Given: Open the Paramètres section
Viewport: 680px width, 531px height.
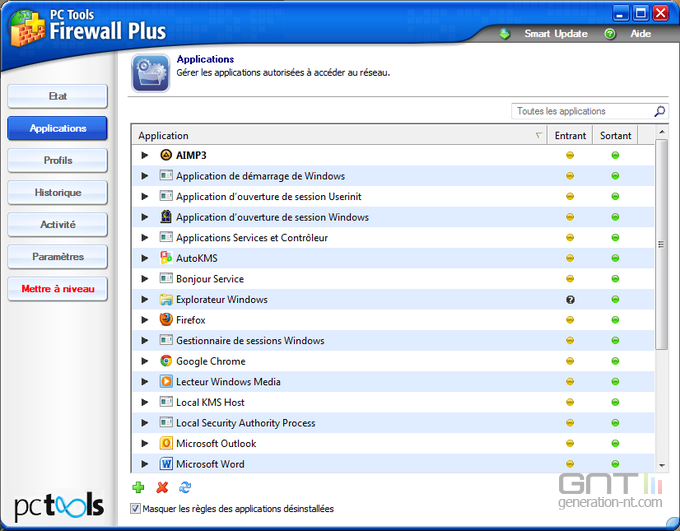Looking at the screenshot, I should 57,257.
